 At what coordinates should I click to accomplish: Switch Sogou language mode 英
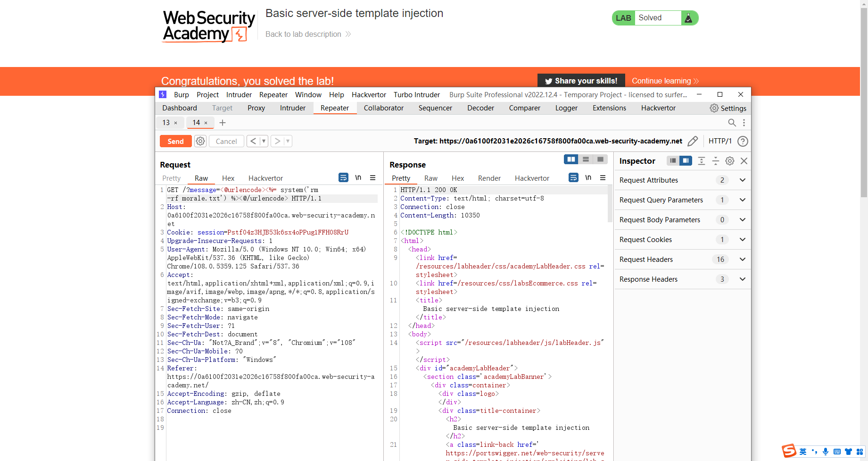tap(803, 452)
